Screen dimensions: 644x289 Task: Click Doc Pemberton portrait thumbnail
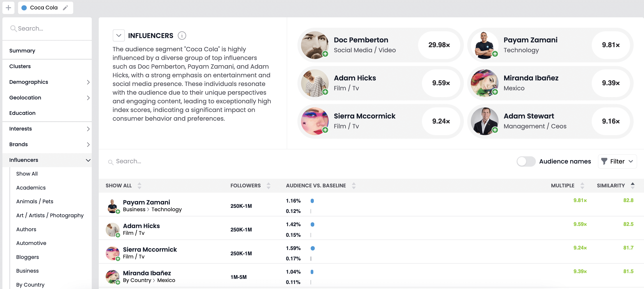point(315,45)
